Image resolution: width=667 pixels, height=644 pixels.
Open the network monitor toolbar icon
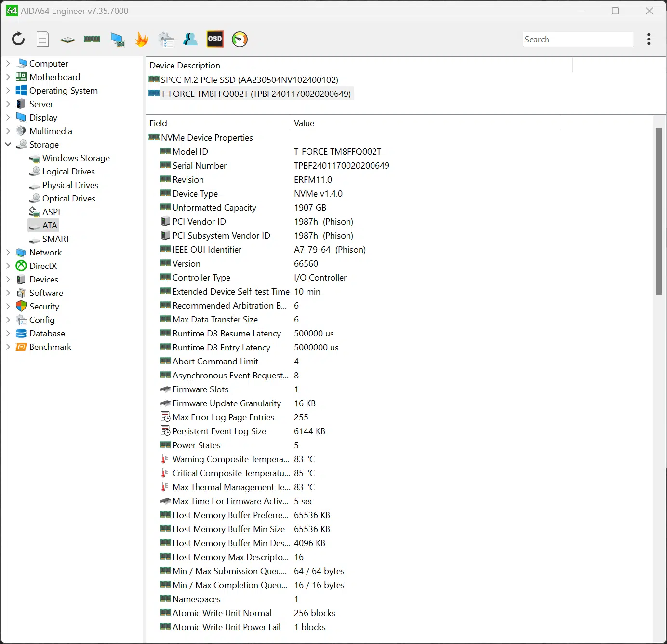(x=117, y=40)
